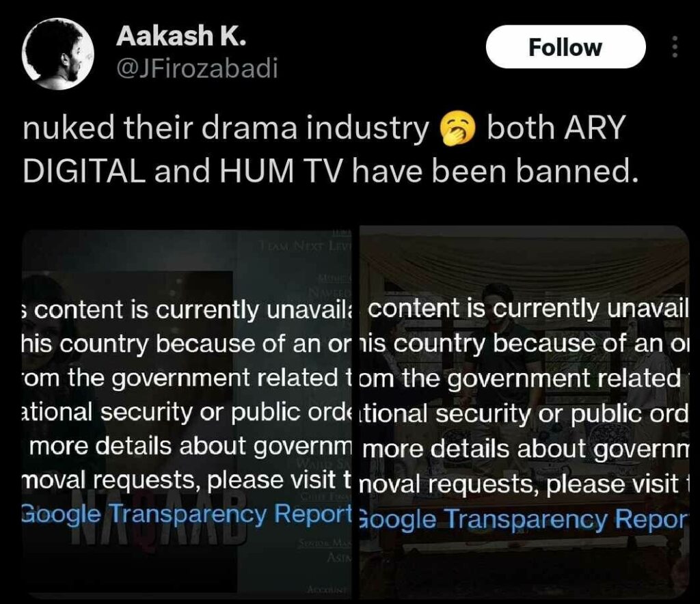Screen dimensions: 700x604
Task: Click the word 'banned.' in the tweet
Action: click(x=577, y=171)
